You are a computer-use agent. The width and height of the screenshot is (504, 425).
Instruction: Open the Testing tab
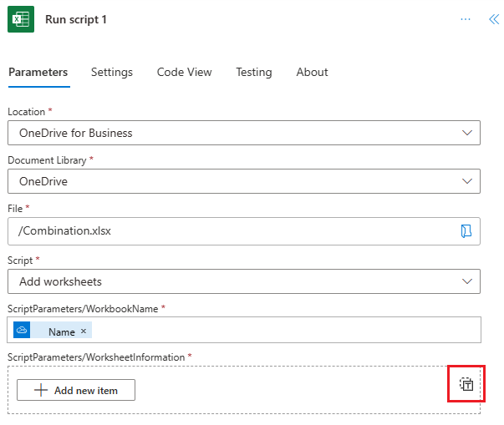(254, 72)
